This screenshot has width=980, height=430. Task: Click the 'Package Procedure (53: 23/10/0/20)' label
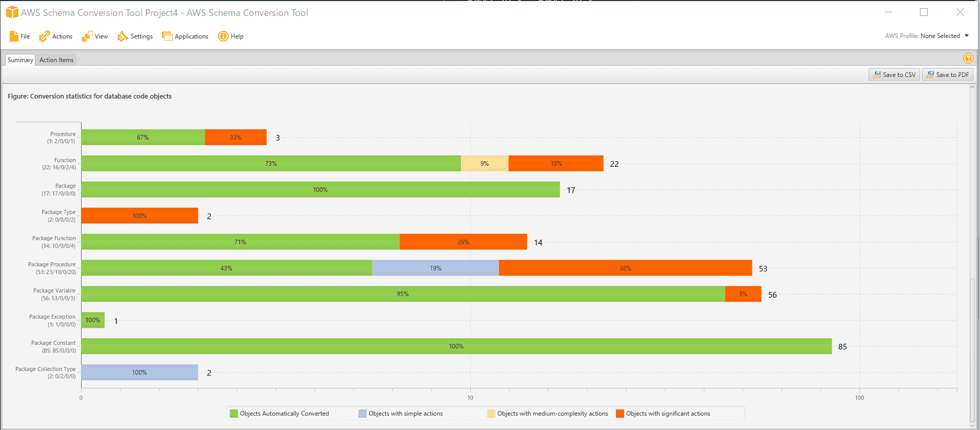(52, 268)
